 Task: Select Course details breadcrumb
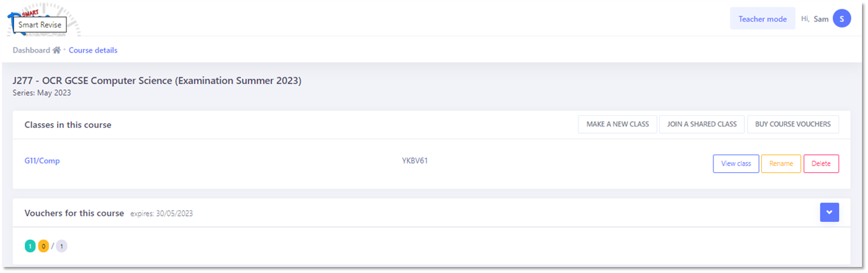[x=93, y=50]
